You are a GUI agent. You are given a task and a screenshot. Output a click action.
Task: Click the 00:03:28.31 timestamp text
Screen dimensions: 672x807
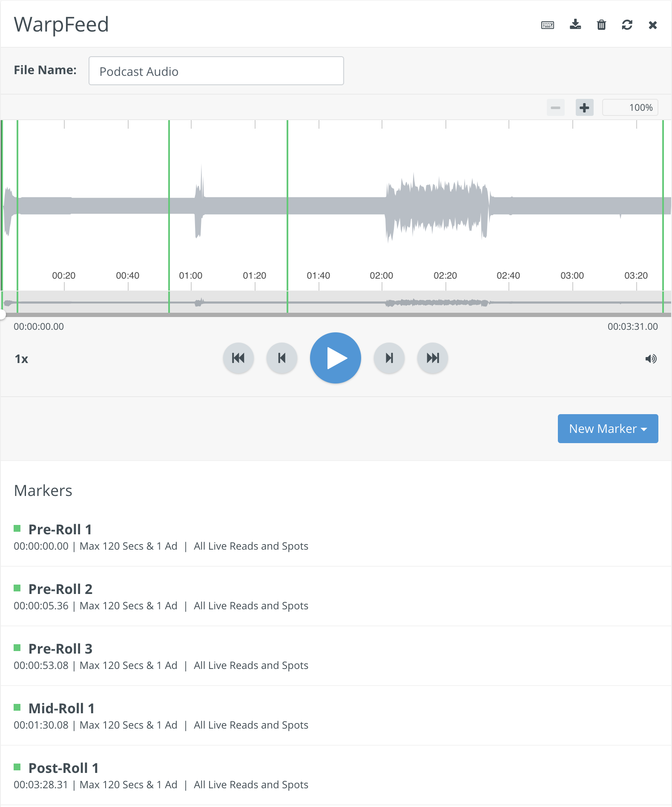41,785
